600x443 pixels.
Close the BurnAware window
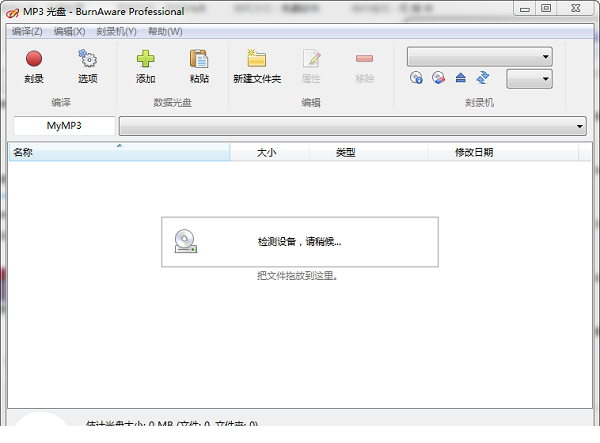click(576, 8)
